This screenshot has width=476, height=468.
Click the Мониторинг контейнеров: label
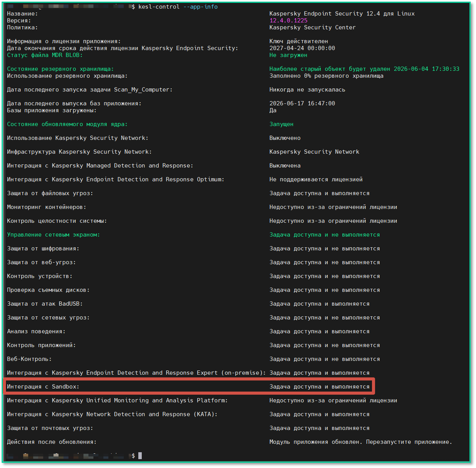46,207
